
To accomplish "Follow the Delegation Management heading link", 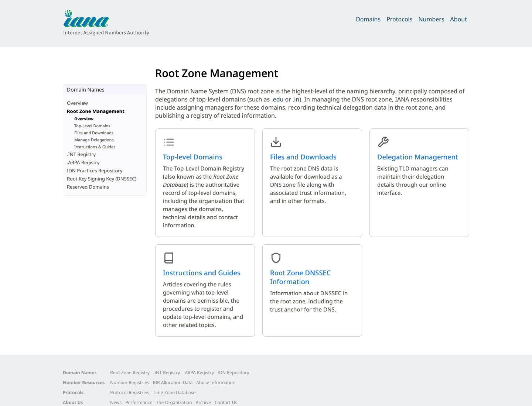I will [x=417, y=157].
